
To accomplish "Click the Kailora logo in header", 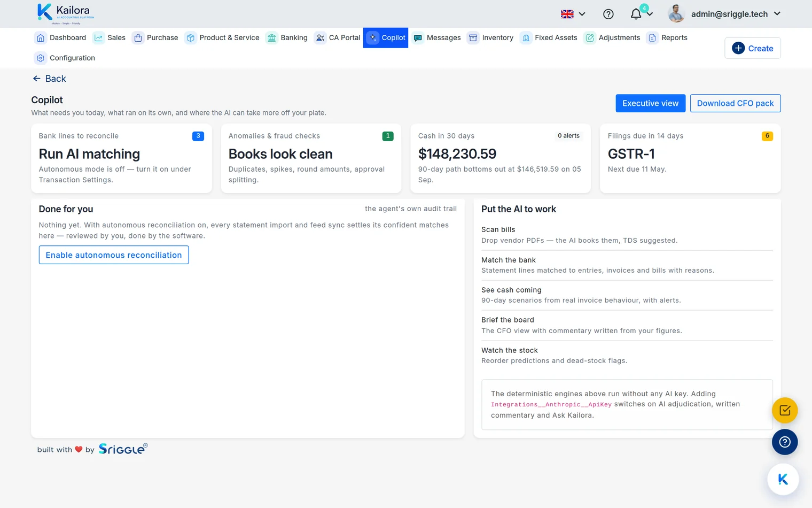I will [x=66, y=14].
